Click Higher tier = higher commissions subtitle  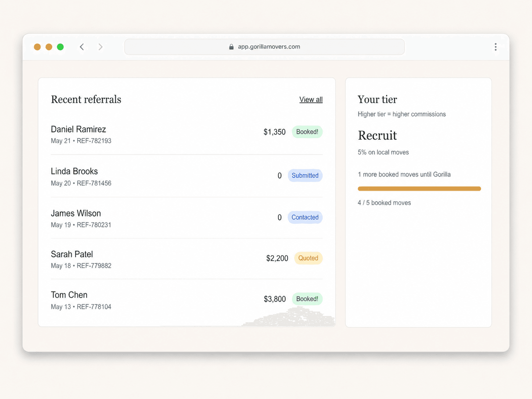402,114
